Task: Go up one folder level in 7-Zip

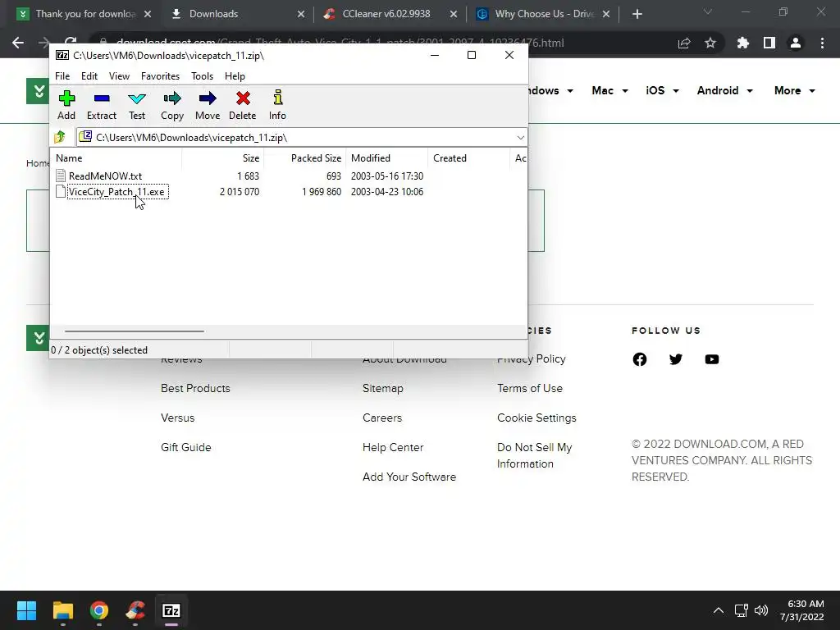Action: tap(60, 137)
